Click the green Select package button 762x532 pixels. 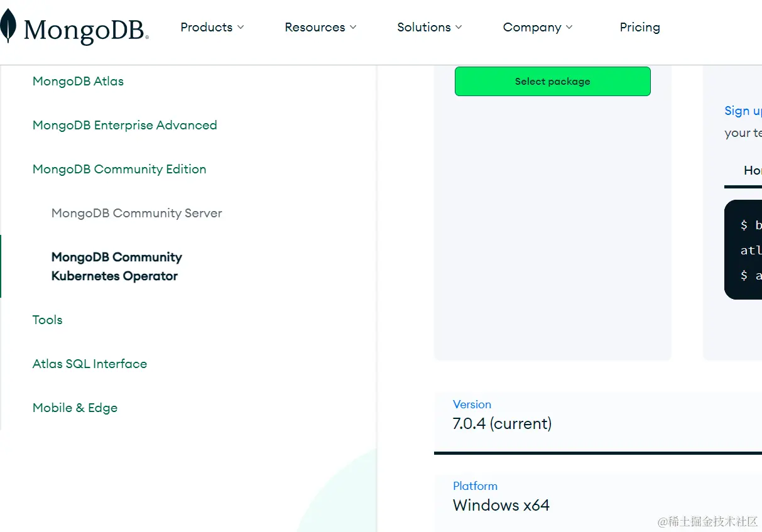click(x=552, y=82)
